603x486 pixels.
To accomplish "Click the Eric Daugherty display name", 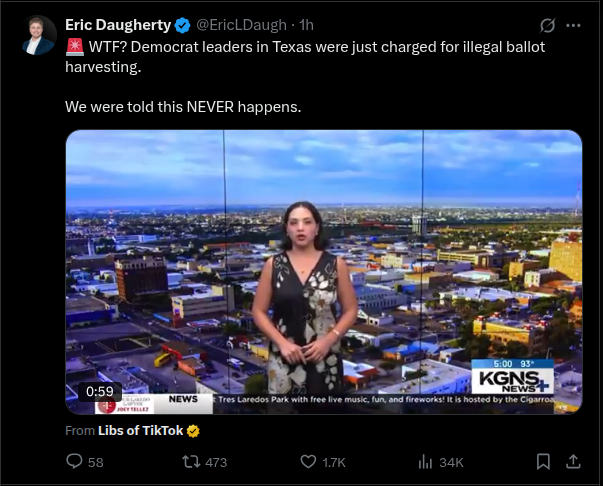I will tap(118, 25).
